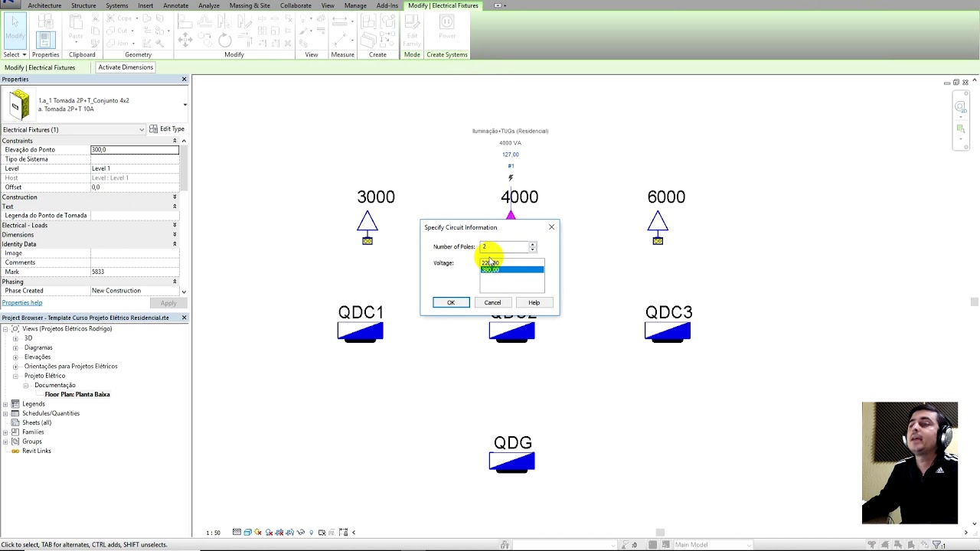Viewport: 980px width, 551px height.
Task: Collapse the Projeto Elétrico node
Action: point(15,376)
